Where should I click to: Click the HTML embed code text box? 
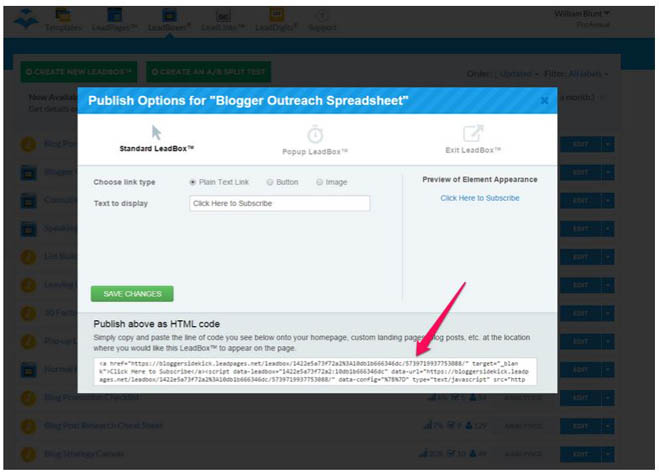point(315,371)
